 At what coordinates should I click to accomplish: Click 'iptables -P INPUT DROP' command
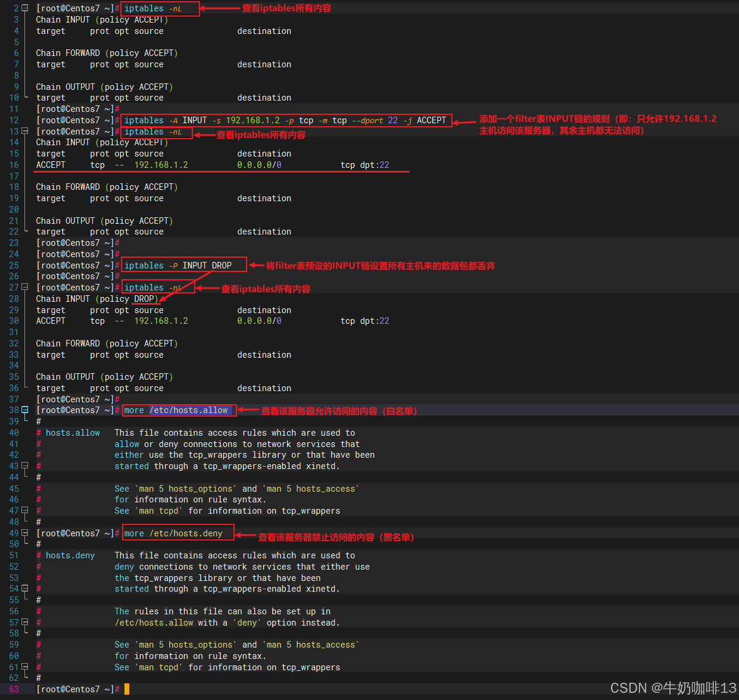(x=178, y=265)
